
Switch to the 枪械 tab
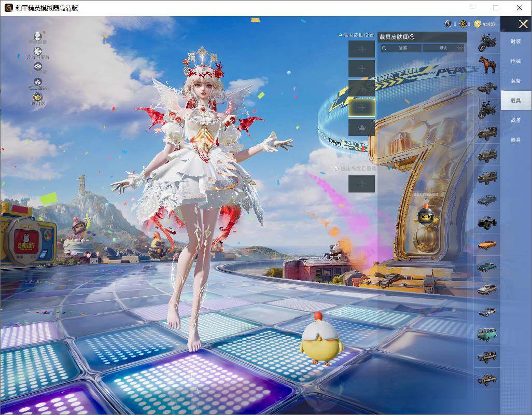click(x=516, y=61)
